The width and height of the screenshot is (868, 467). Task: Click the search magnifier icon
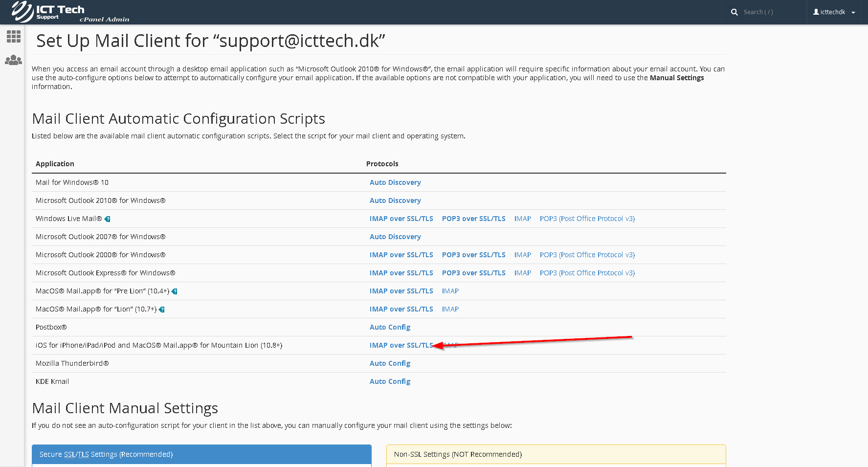click(734, 12)
